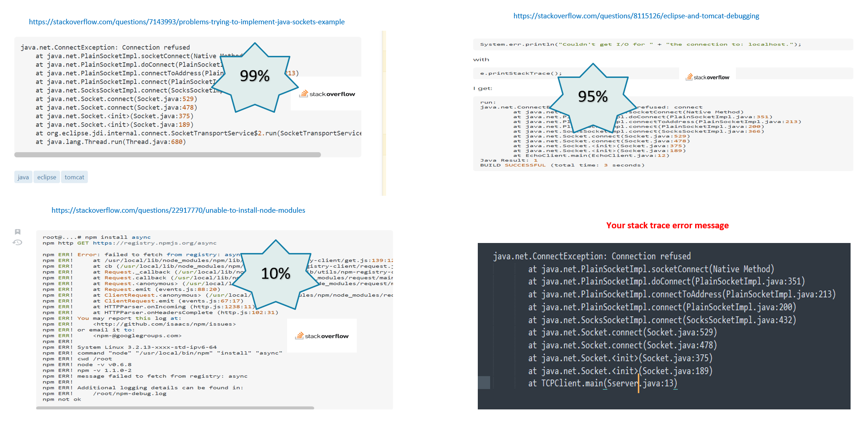The width and height of the screenshot is (868, 425).
Task: Click the "SocksSocketImpl.java:432" line in the dark editor
Action: point(662,320)
